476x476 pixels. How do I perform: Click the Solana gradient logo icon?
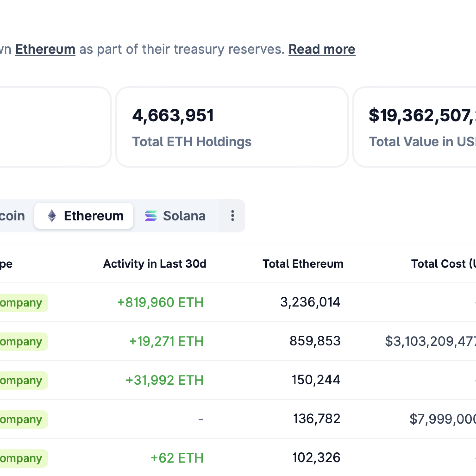[x=151, y=216]
